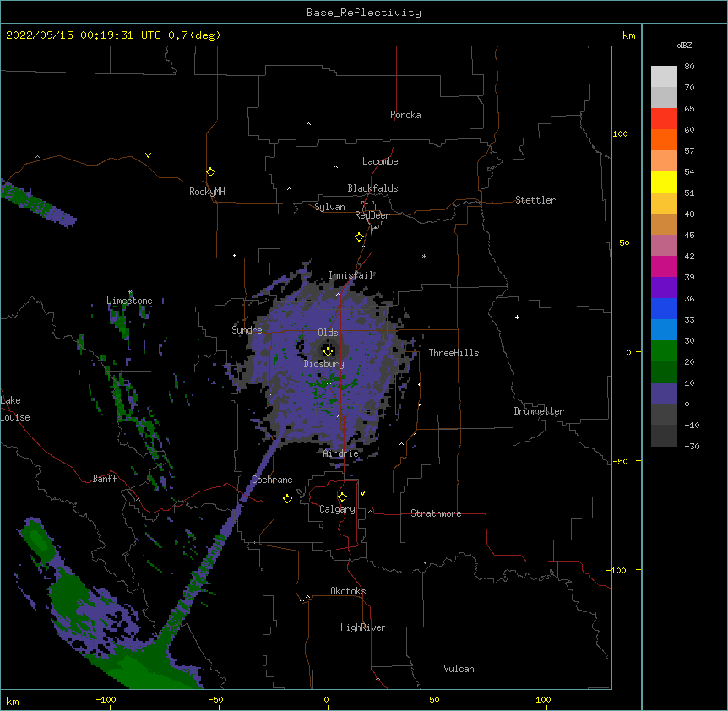
Task: Select the Cochrane label
Action: [272, 480]
